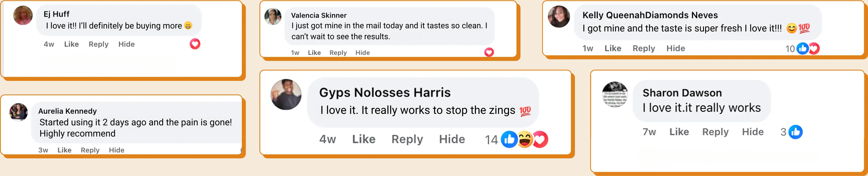Viewport: 868px width, 176px height.
Task: Open Sharon Dawson's profile name link
Action: point(682,93)
